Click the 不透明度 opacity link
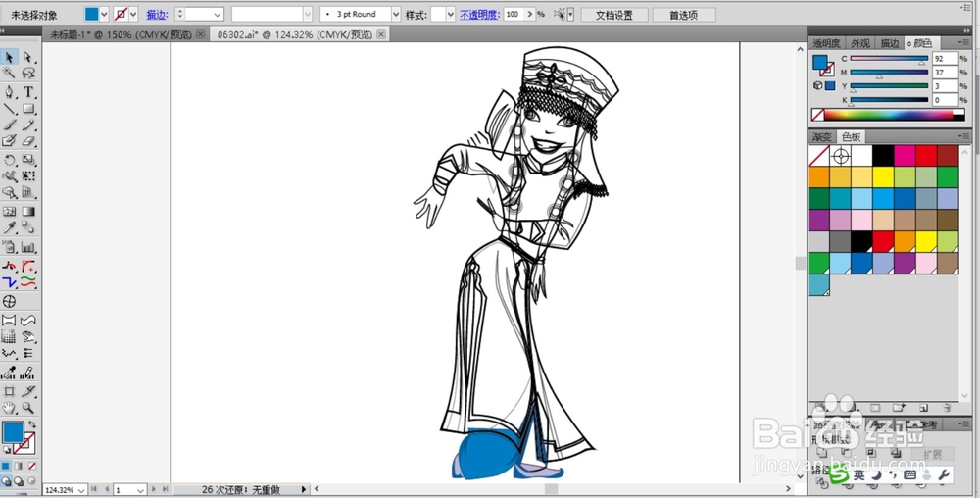This screenshot has height=498, width=980. 479,15
